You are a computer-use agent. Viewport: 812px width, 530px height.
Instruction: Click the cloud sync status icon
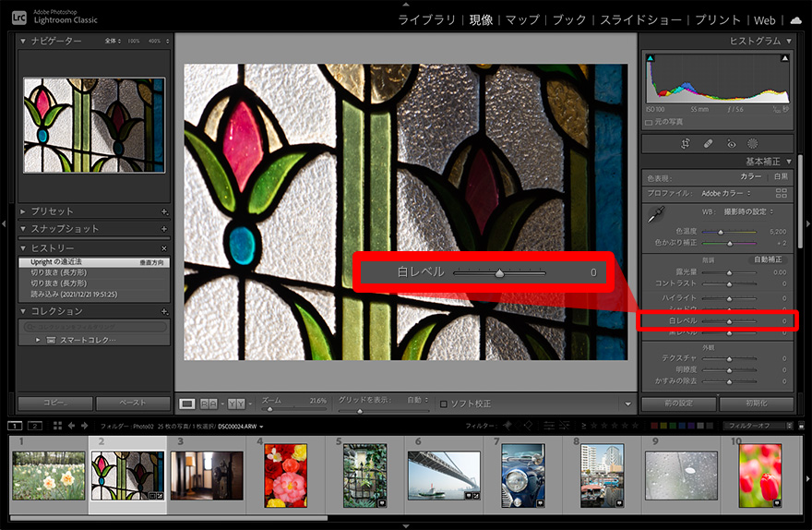pyautogui.click(x=795, y=19)
